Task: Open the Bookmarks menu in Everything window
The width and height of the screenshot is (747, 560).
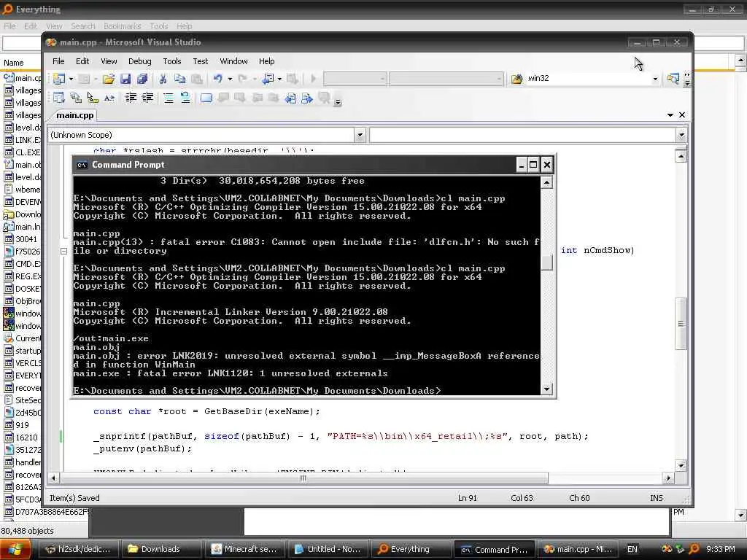Action: tap(122, 26)
